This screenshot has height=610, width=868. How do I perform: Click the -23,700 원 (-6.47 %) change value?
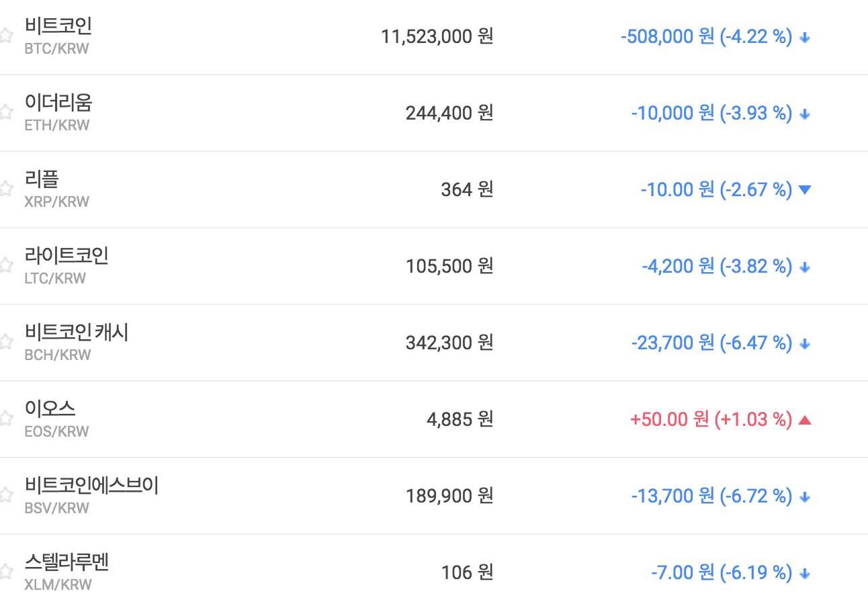click(711, 343)
